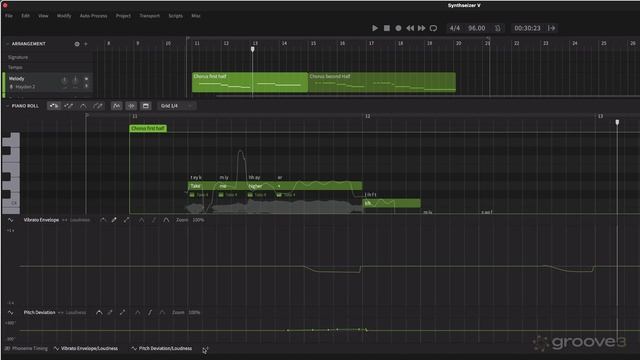
Task: Toggle waveform display in piano roll
Action: pos(131,106)
